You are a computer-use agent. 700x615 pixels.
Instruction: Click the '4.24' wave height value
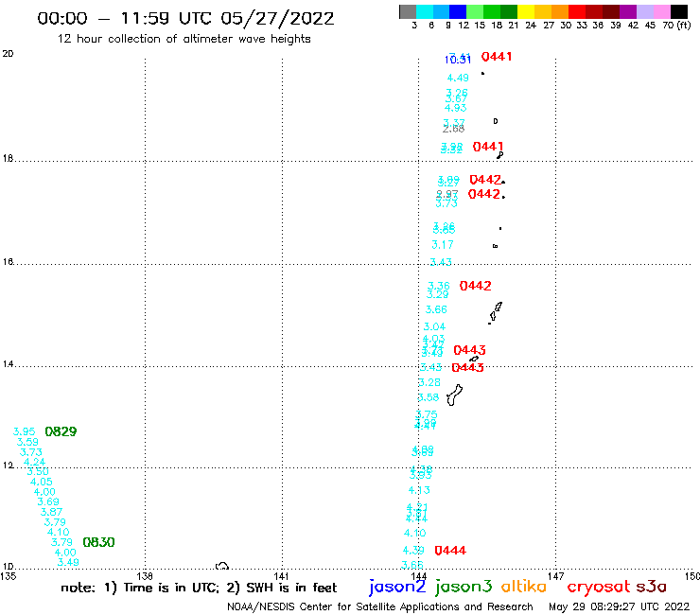coord(34,463)
